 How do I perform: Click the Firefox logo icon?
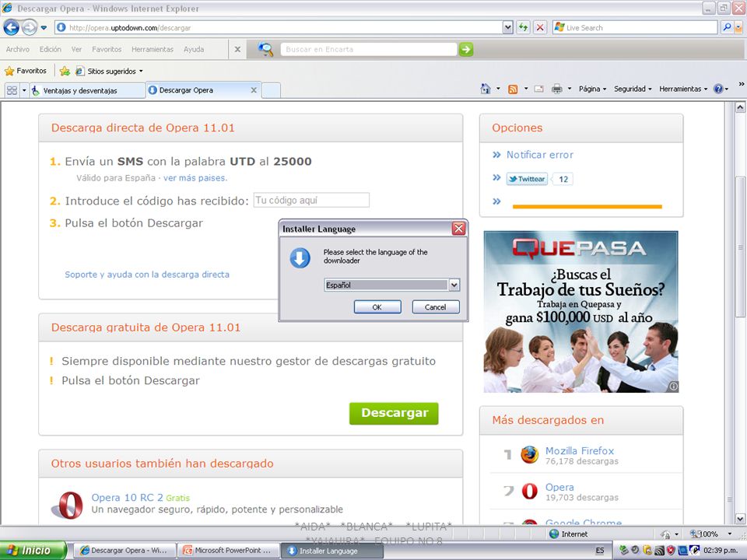coord(529,455)
